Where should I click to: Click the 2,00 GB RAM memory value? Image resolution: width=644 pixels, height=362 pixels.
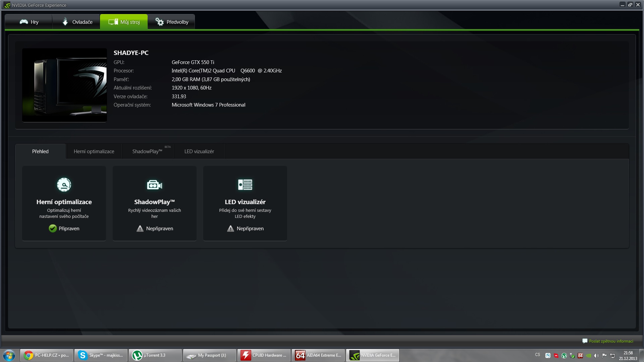pyautogui.click(x=211, y=79)
